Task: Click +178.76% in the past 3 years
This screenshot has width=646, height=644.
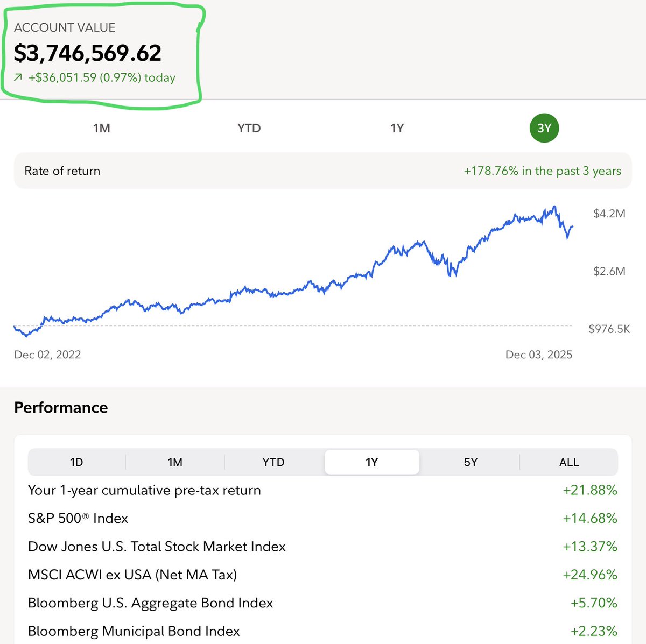Action: (542, 171)
